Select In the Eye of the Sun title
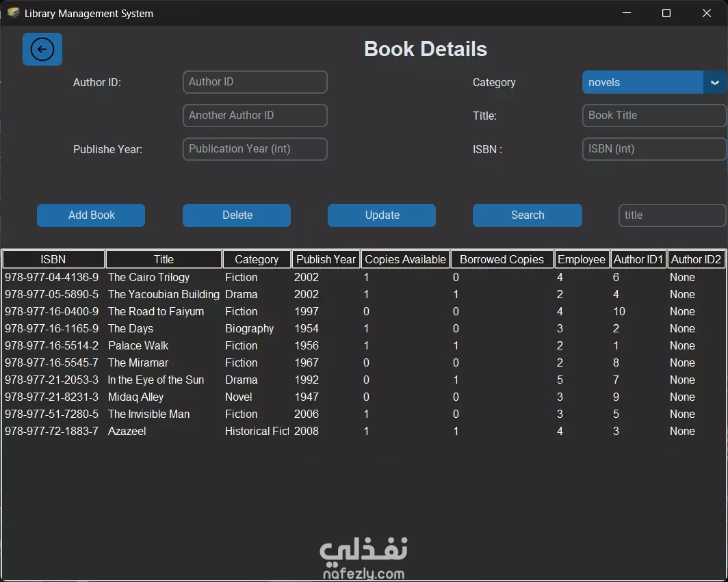The width and height of the screenshot is (728, 582). (156, 380)
